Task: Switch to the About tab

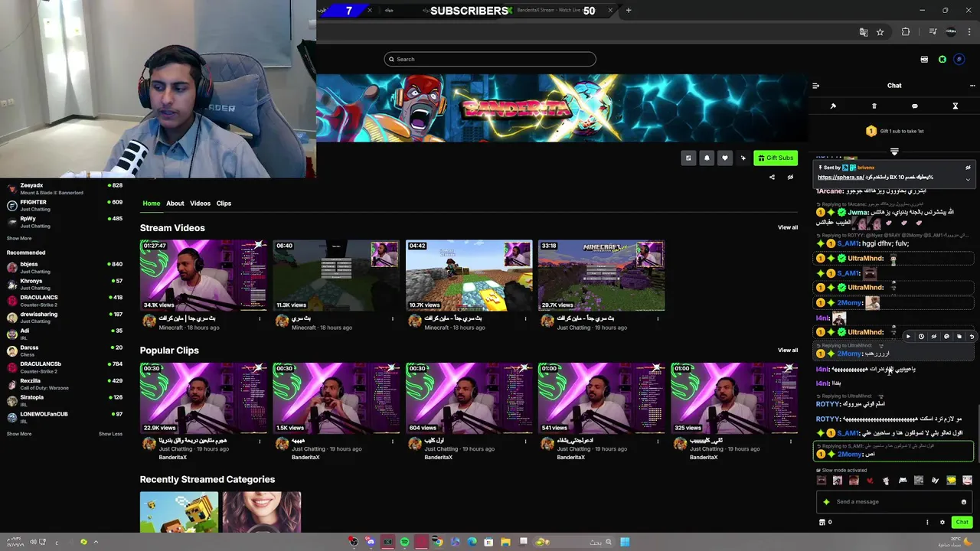Action: [x=175, y=204]
